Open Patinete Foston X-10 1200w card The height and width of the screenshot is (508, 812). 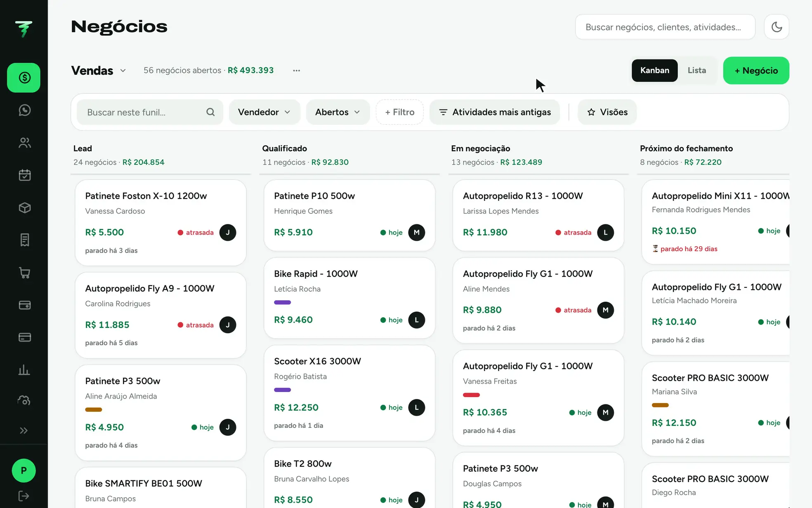(161, 223)
